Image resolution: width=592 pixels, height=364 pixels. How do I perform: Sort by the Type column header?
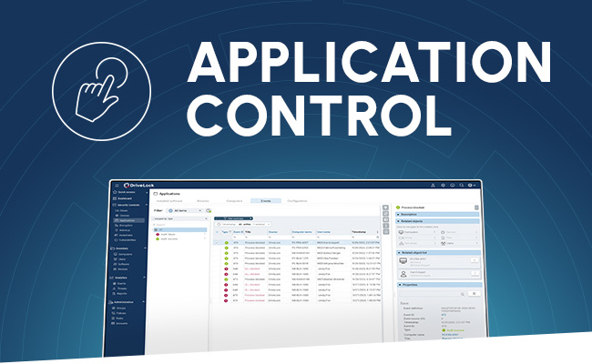point(225,232)
